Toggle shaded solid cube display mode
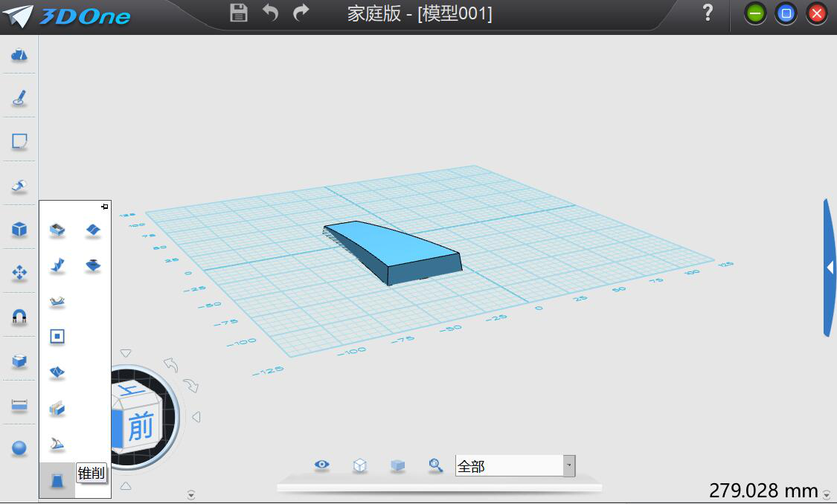 click(397, 465)
